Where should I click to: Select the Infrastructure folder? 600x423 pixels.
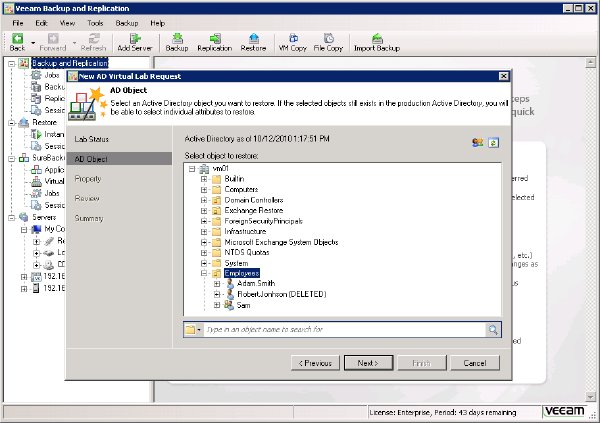[245, 232]
